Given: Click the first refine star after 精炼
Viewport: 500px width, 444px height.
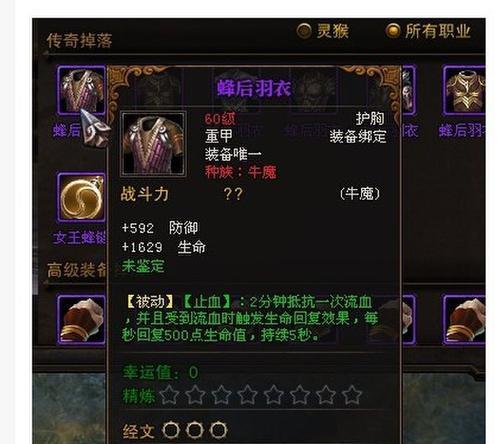Looking at the screenshot, I should click(169, 395).
